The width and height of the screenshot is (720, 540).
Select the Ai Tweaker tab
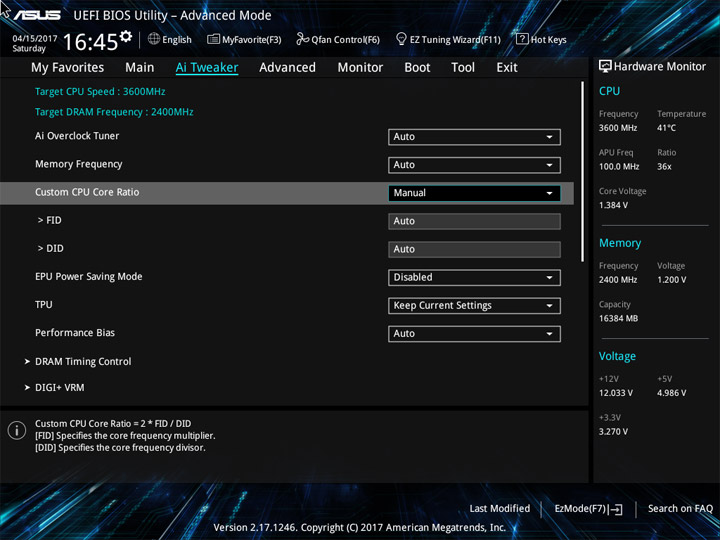[x=207, y=68]
